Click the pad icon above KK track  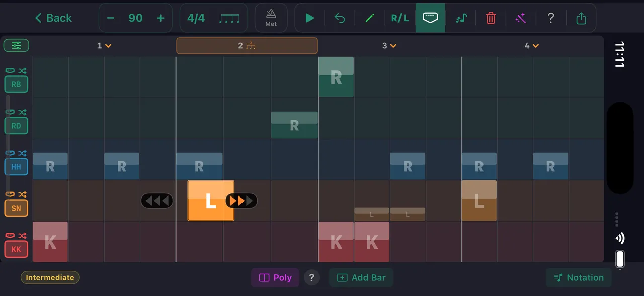point(10,236)
